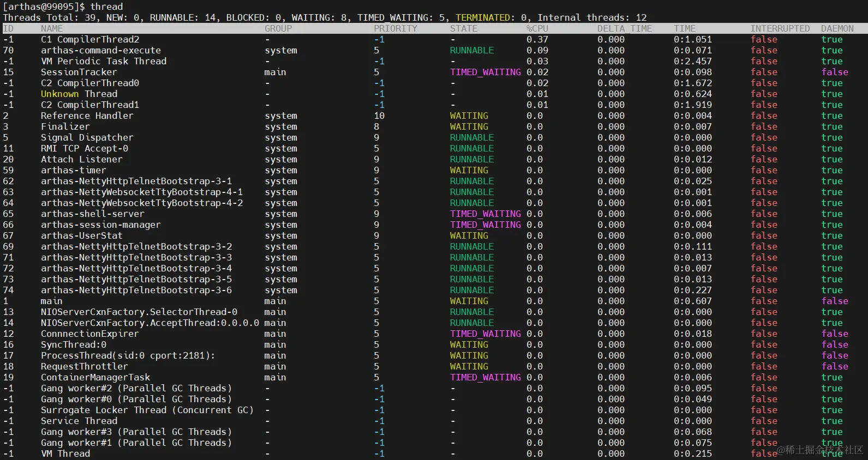Click thread name 'ConnnectionExpirer'

coord(90,334)
